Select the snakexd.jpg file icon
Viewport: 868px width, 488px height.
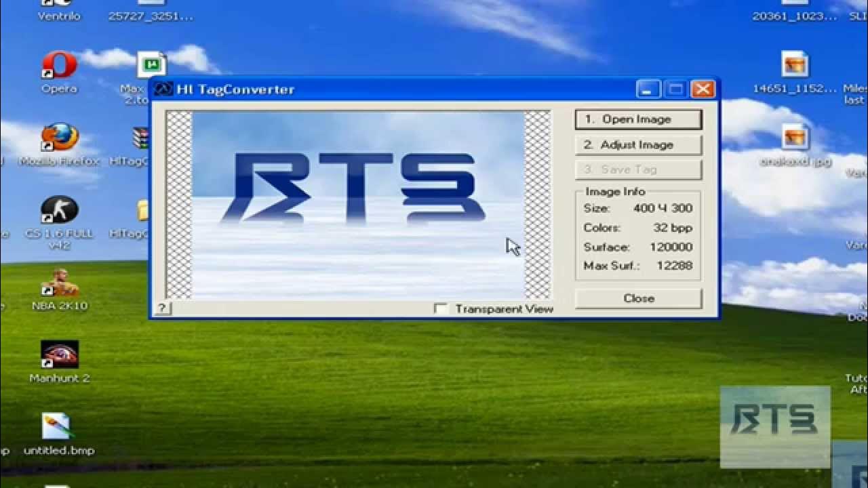[795, 138]
